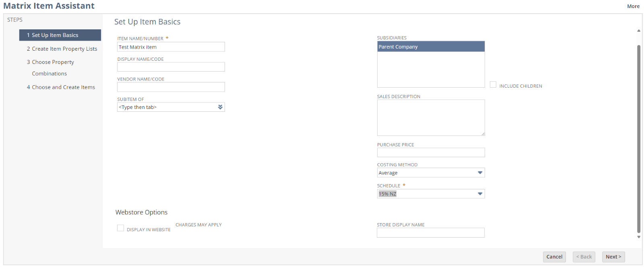Click into the Purchase Price field
This screenshot has width=644, height=275.
(x=430, y=152)
